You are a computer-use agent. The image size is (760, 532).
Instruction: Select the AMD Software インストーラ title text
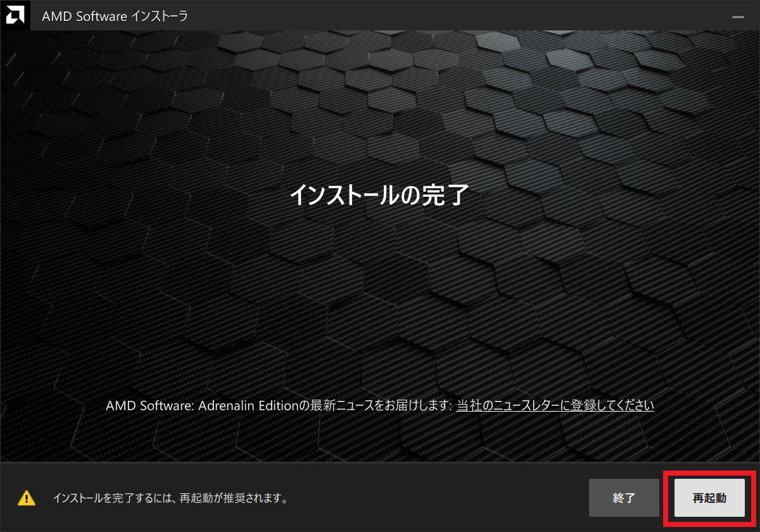click(114, 16)
